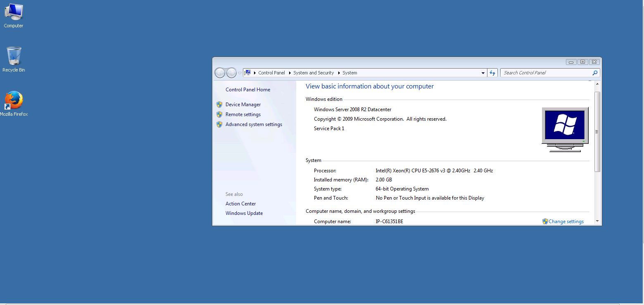Select System and Security breadcrumb

tap(314, 73)
